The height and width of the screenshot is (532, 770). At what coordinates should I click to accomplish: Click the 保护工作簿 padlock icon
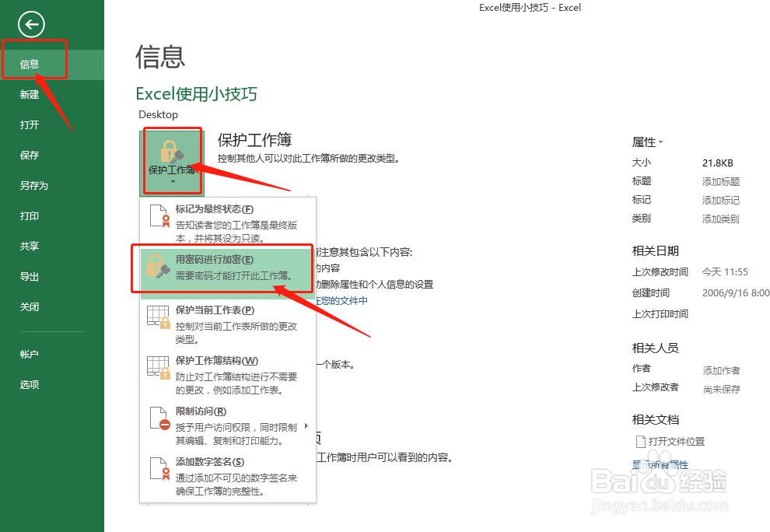coord(172,152)
